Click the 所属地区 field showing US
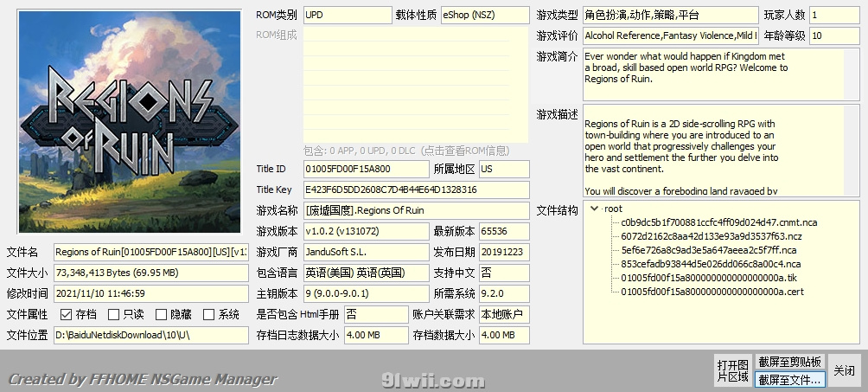Screen dimensions: 868x392 504,169
